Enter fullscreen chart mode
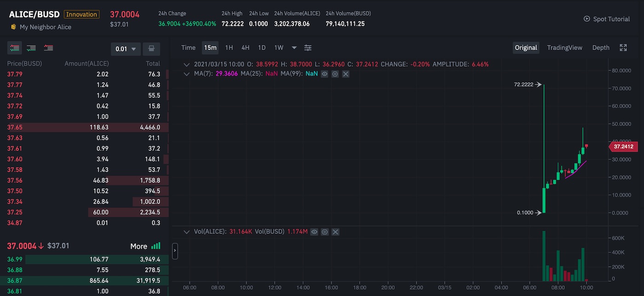Screen dimensions: 644x296 click(623, 48)
